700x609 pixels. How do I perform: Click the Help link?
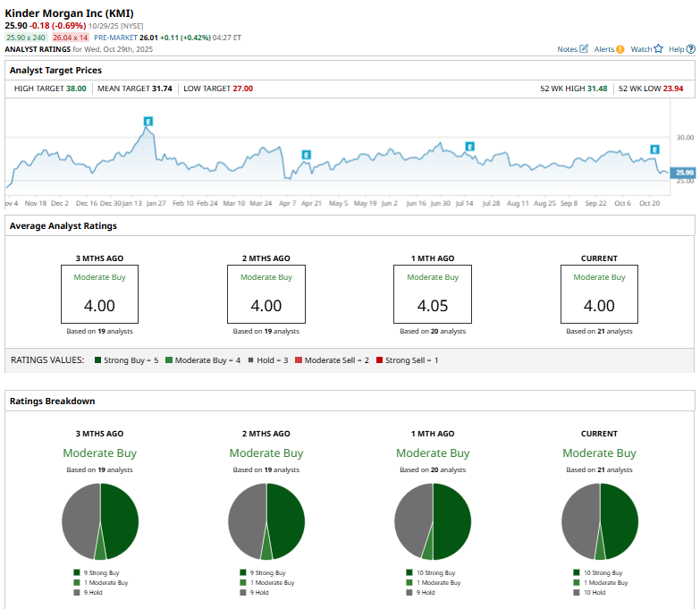click(x=676, y=49)
